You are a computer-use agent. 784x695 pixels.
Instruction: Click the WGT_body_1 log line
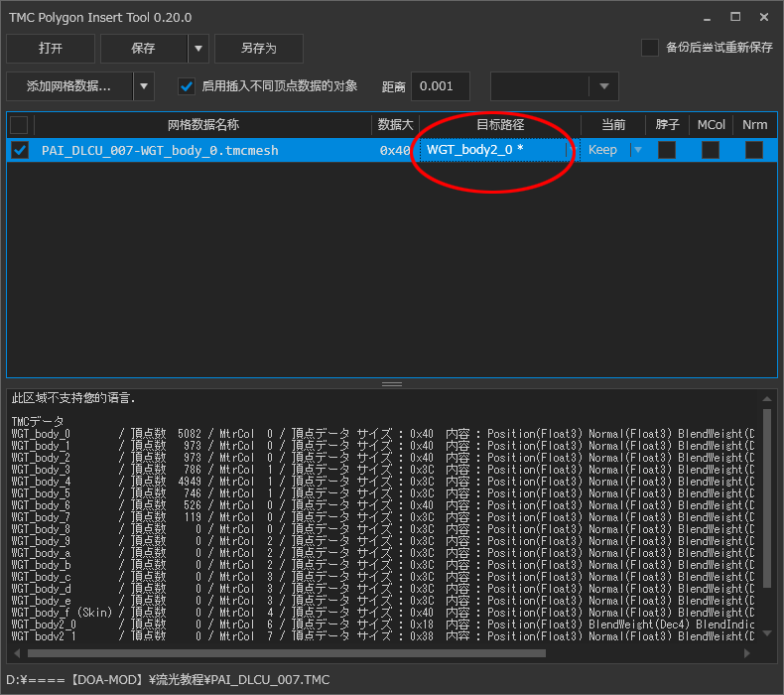(382, 446)
